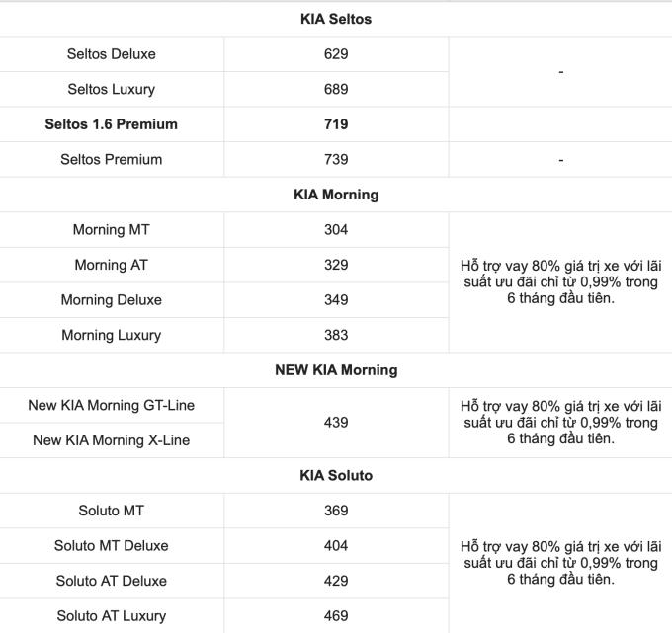Click the Morning Luxury model name

pos(112,335)
